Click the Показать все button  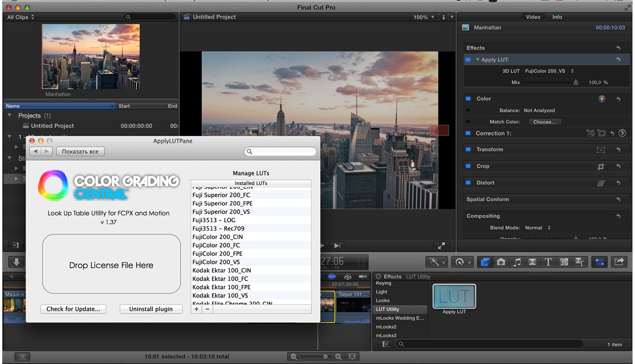(80, 151)
